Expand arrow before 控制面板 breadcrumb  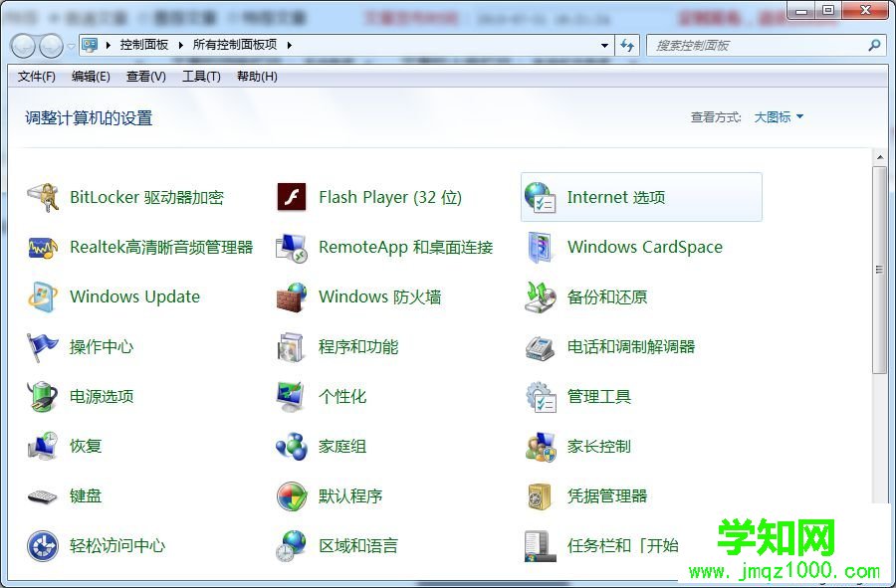point(108,45)
